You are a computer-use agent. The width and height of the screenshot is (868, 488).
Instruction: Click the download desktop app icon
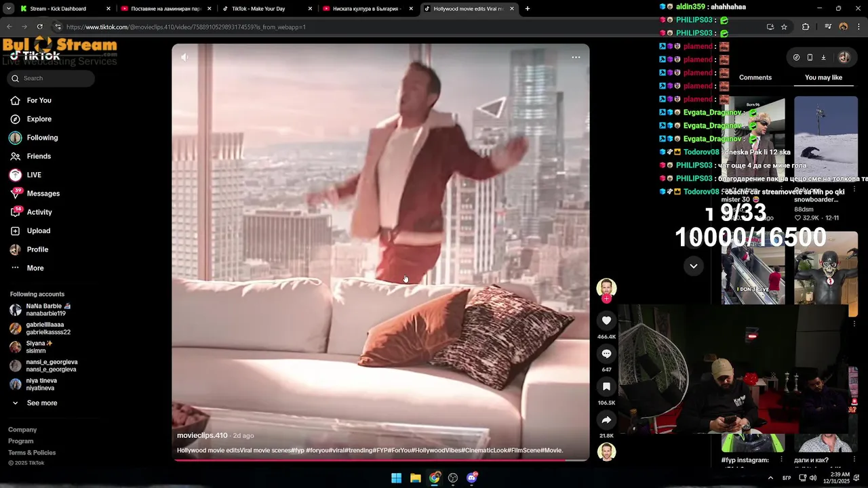823,58
